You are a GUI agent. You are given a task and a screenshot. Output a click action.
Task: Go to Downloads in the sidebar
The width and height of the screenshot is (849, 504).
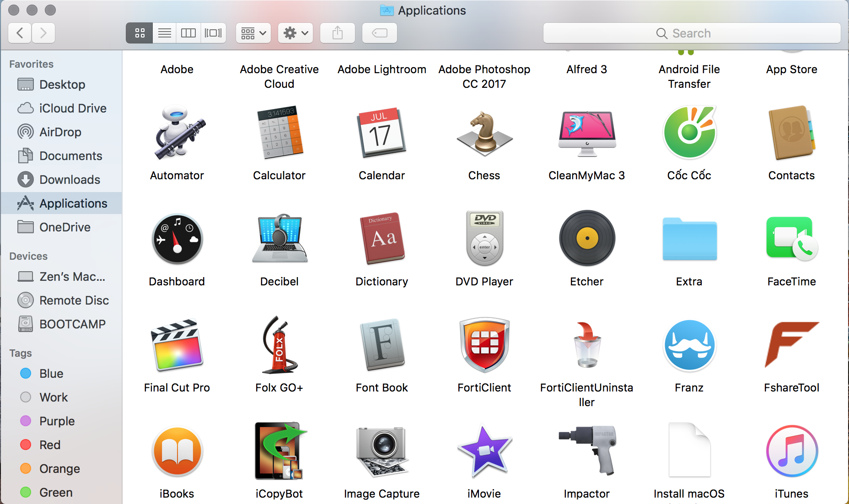70,180
